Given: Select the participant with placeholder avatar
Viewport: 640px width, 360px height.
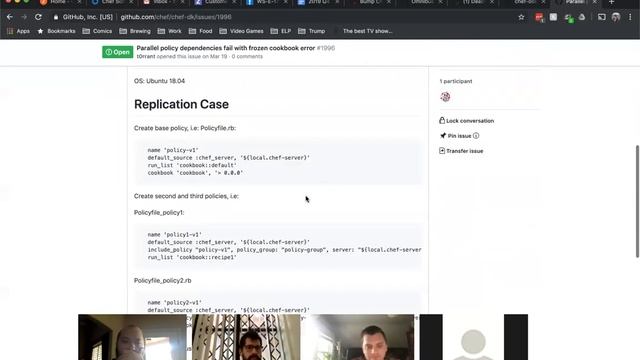Looking at the screenshot, I should coord(474,337).
